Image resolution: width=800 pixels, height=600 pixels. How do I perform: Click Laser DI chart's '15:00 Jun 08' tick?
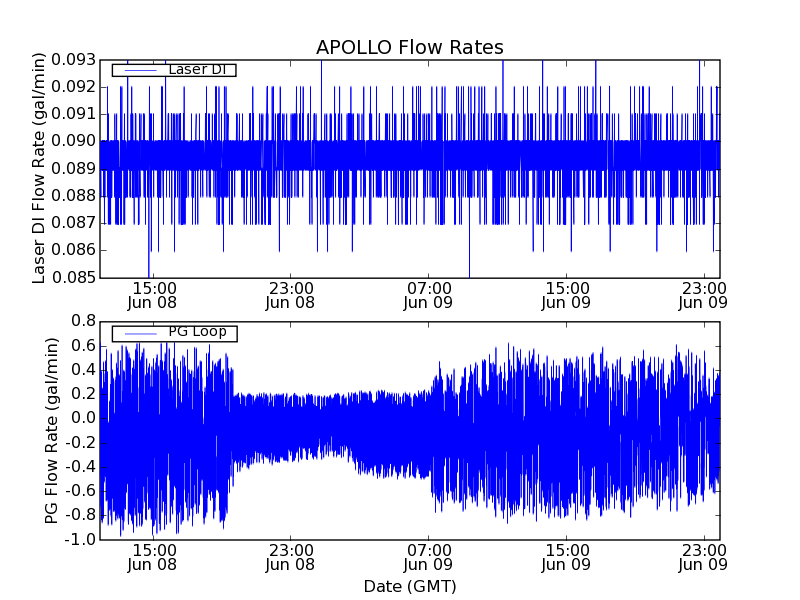point(152,296)
